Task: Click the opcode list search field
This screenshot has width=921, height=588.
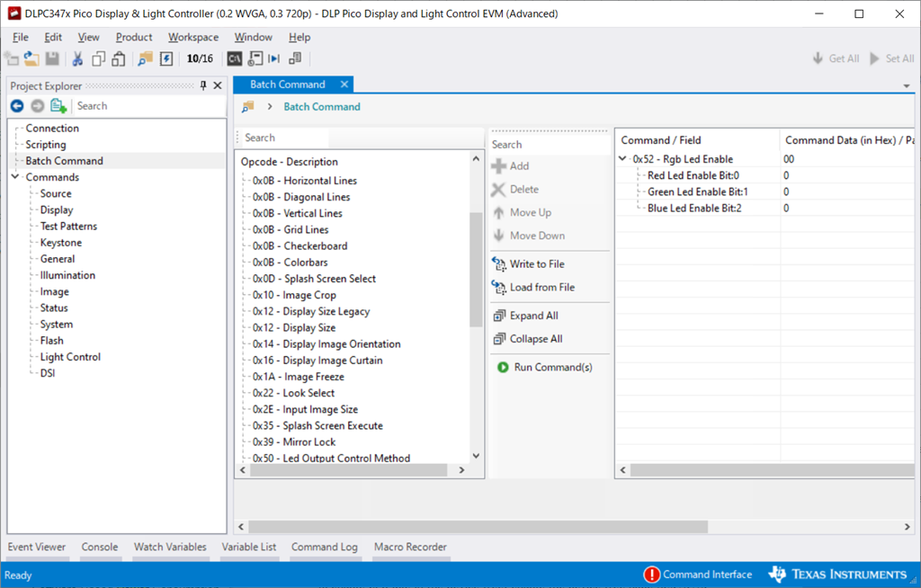Action: 285,138
